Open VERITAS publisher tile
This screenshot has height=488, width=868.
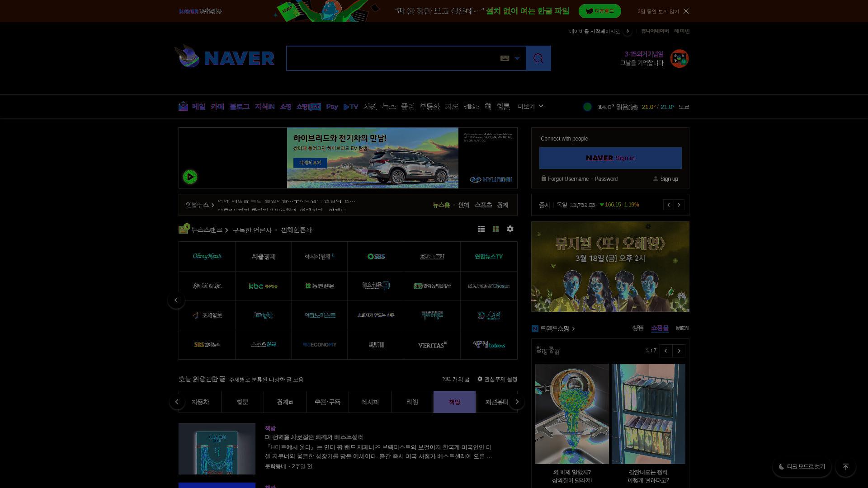point(432,345)
